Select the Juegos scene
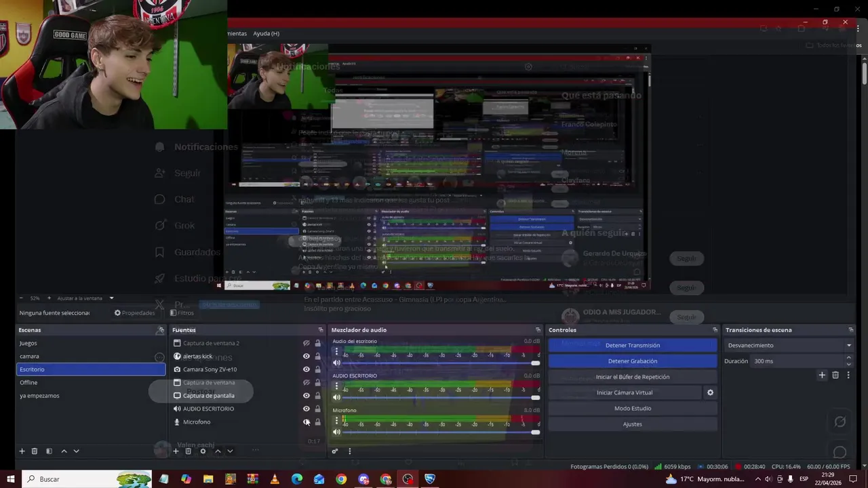The image size is (868, 488). coord(91,343)
